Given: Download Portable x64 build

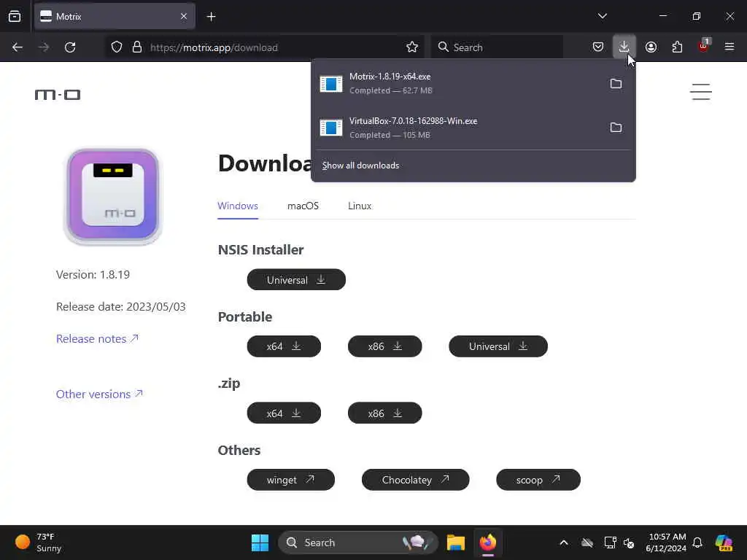Looking at the screenshot, I should tap(284, 346).
